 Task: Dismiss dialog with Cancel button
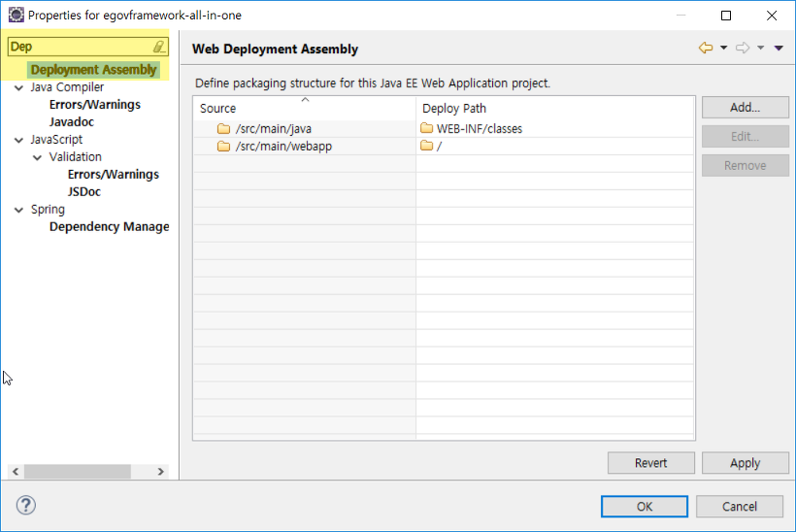tap(740, 507)
